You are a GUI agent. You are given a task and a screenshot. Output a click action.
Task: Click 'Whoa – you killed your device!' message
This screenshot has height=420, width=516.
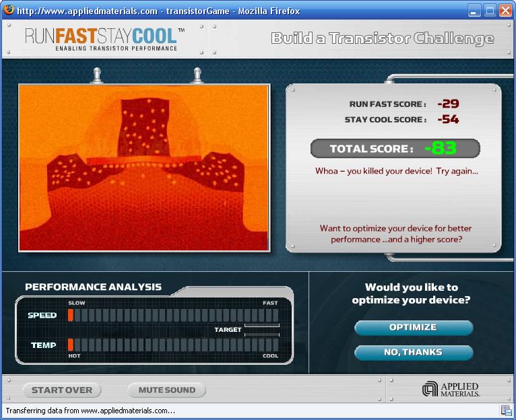point(397,171)
